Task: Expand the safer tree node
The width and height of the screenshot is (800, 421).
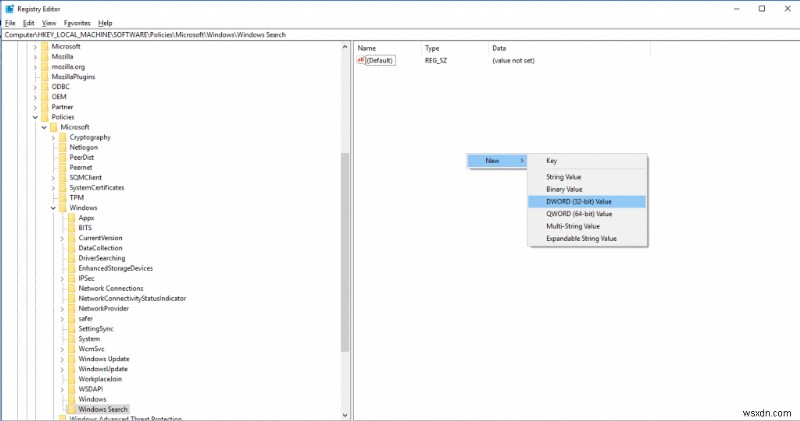Action: tap(62, 319)
